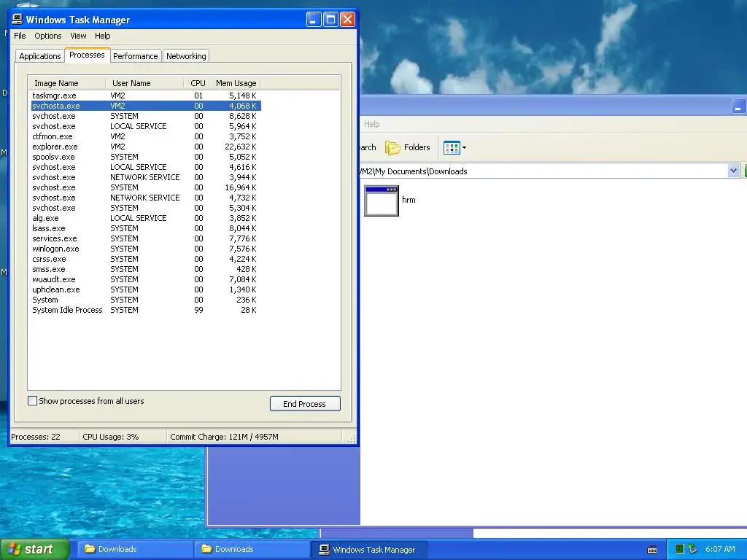Viewport: 747px width, 560px height.
Task: Click Commit Charge status bar entry
Action: [x=224, y=437]
